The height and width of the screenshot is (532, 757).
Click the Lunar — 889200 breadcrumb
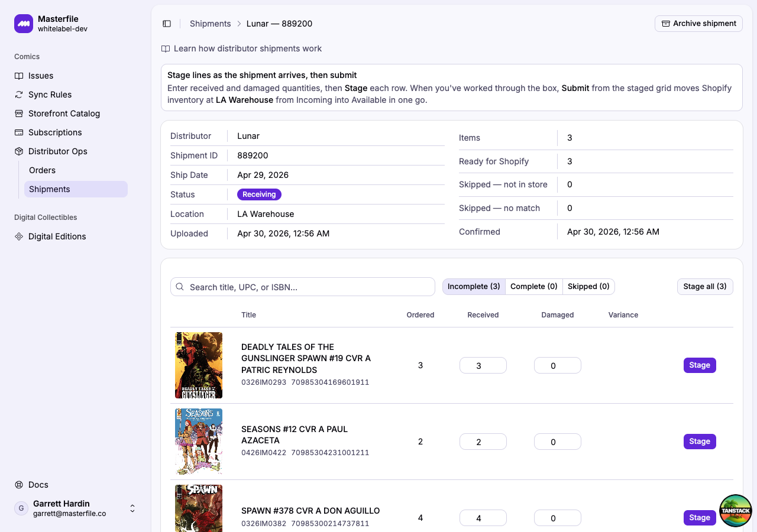(279, 24)
